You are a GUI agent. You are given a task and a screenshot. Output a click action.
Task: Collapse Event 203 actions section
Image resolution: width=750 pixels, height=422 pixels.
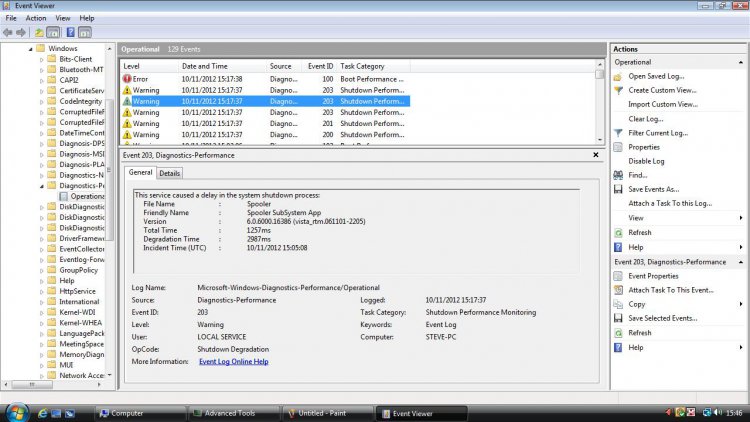click(x=740, y=262)
